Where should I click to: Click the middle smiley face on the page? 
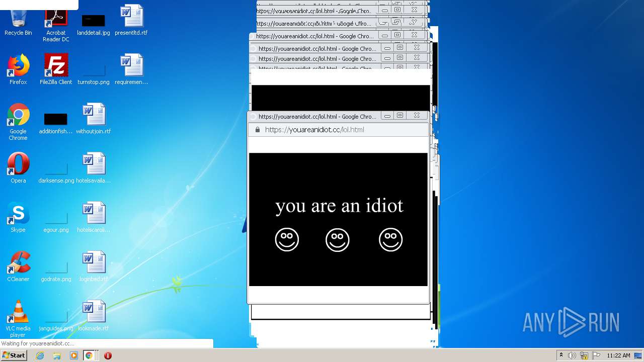(338, 239)
